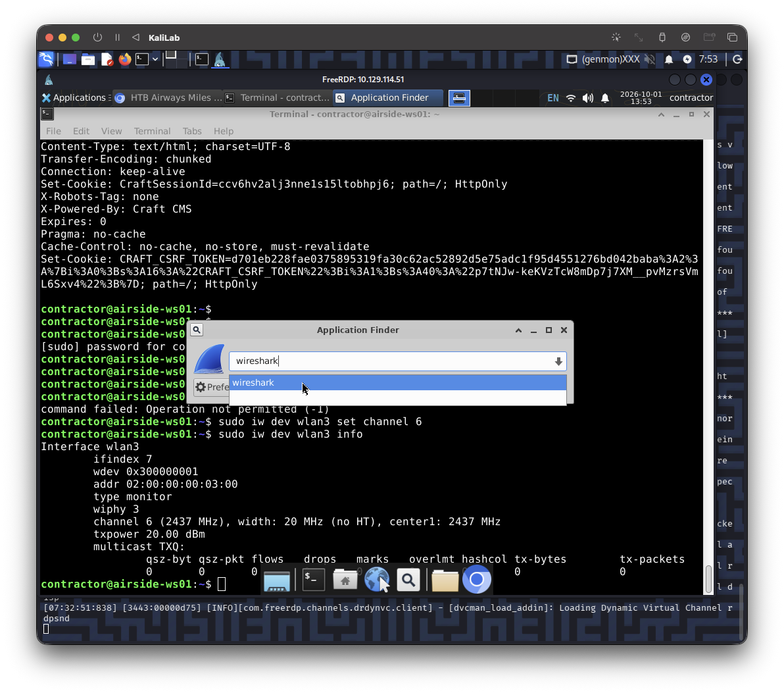The image size is (784, 693).
Task: Open the contractor user menu
Action: (691, 97)
